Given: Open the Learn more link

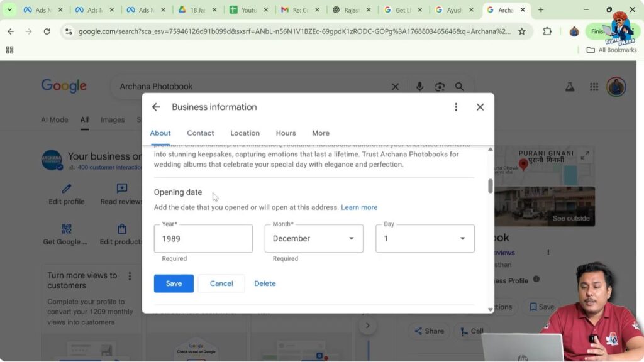Looking at the screenshot, I should (x=359, y=207).
